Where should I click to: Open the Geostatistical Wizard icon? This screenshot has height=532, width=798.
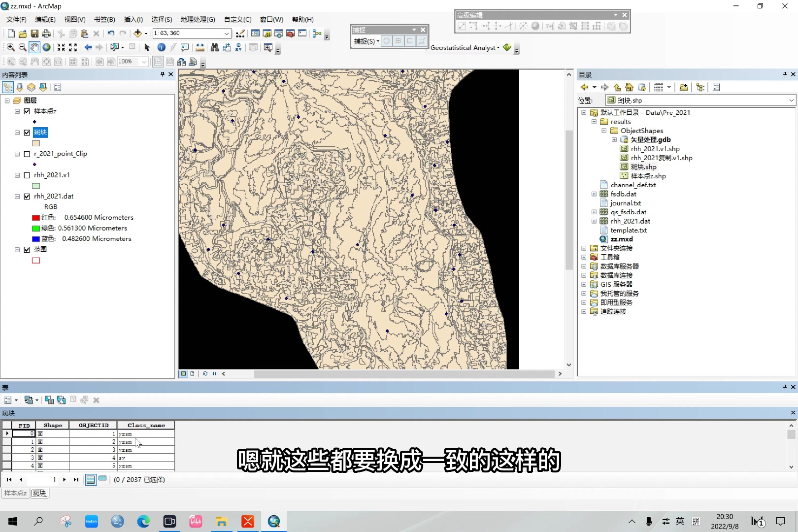pyautogui.click(x=507, y=47)
